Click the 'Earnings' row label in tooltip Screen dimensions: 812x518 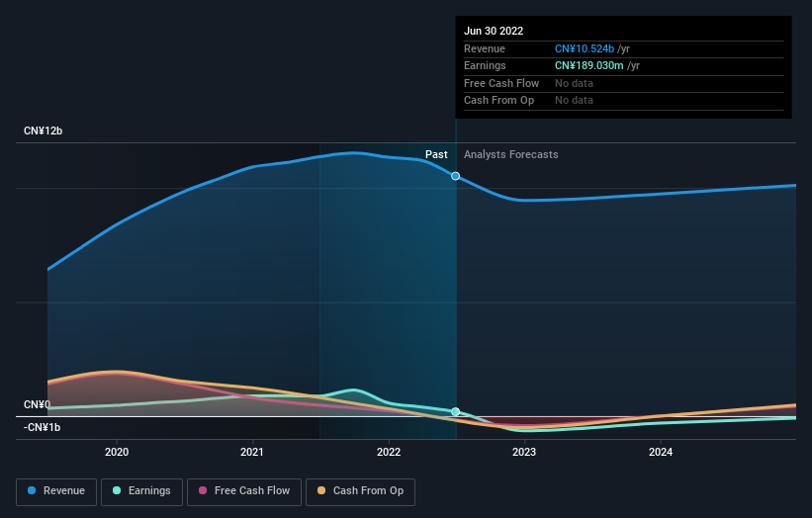tap(485, 65)
